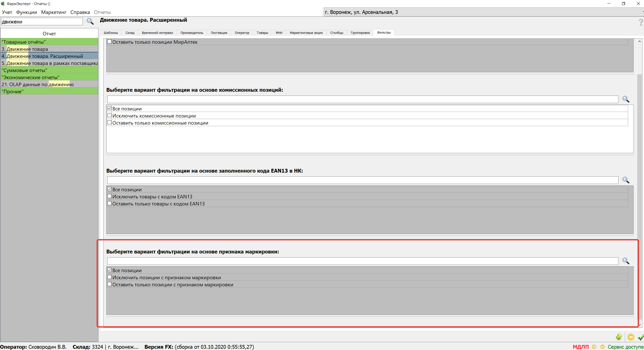Image resolution: width=644 pixels, height=350 pixels.
Task: Click the search magnifier next to 'движени' field
Action: point(90,21)
